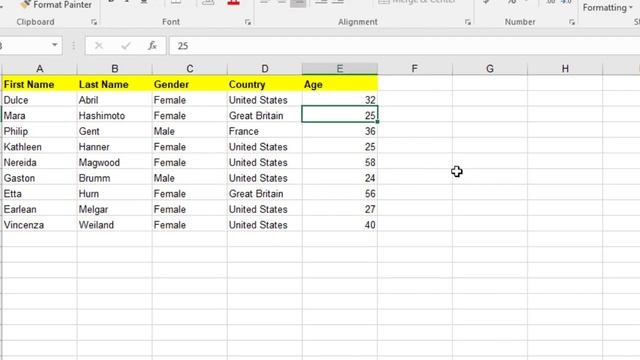Screen dimensions: 640x360
Task: Select the Country header cell
Action: pos(265,84)
